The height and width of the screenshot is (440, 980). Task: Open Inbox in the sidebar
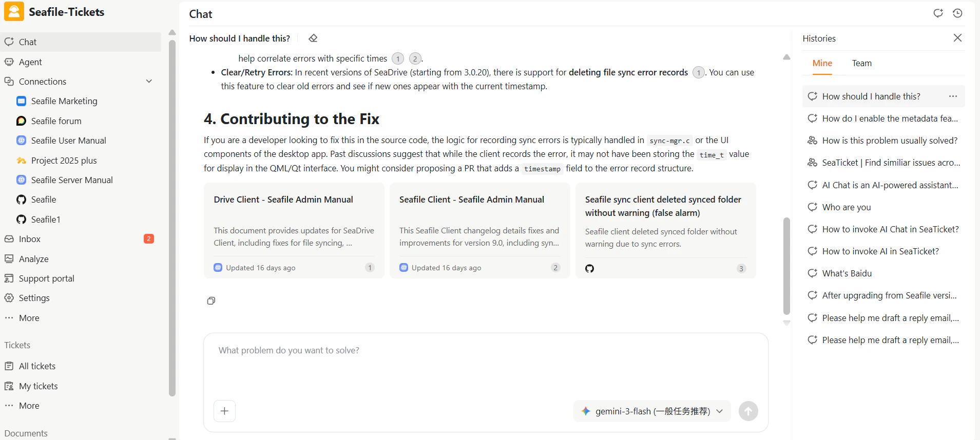81,239
